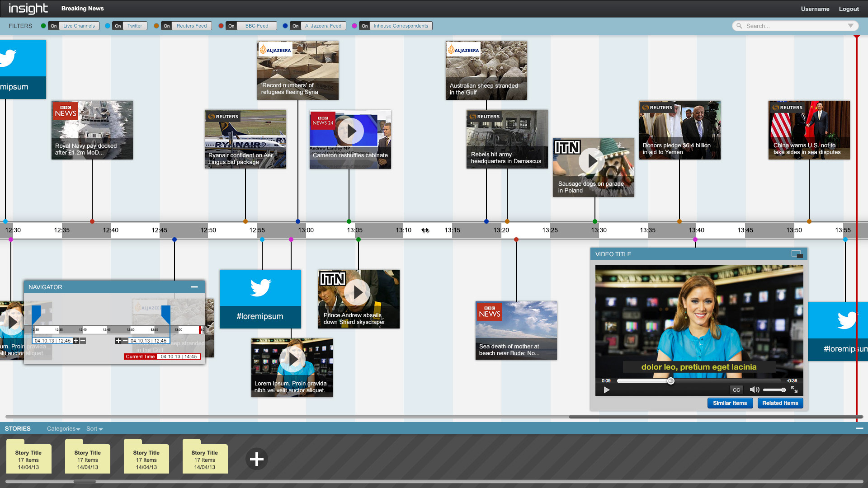This screenshot has height=488, width=868.
Task: Click the 13:30 timeline label
Action: 599,230
